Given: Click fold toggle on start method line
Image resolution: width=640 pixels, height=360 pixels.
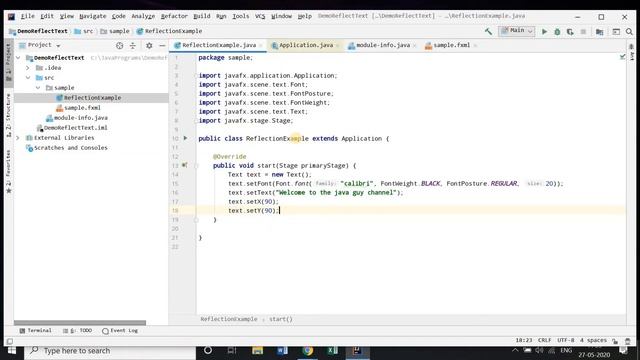Looking at the screenshot, I should point(196,166).
